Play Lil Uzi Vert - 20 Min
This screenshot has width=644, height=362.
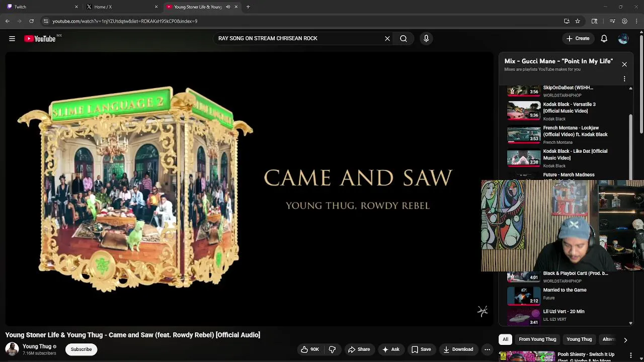(x=566, y=316)
